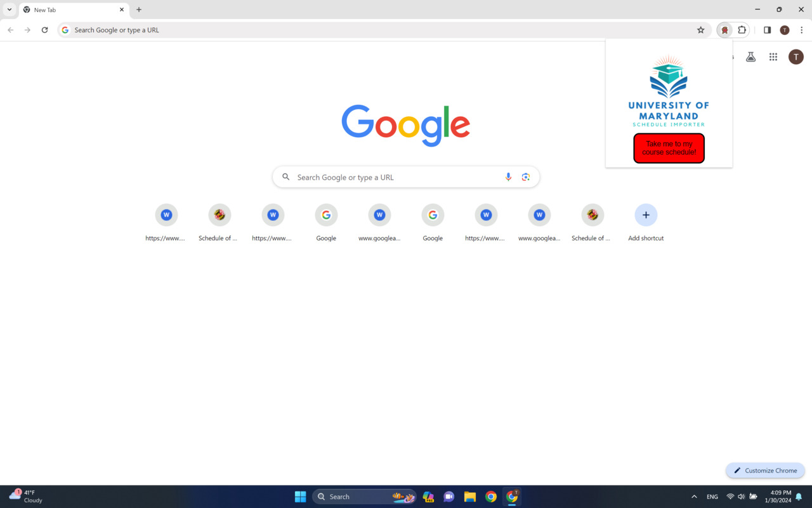This screenshot has height=508, width=812.
Task: Open the weather widget showing 41°F Cloudy
Action: pyautogui.click(x=25, y=496)
